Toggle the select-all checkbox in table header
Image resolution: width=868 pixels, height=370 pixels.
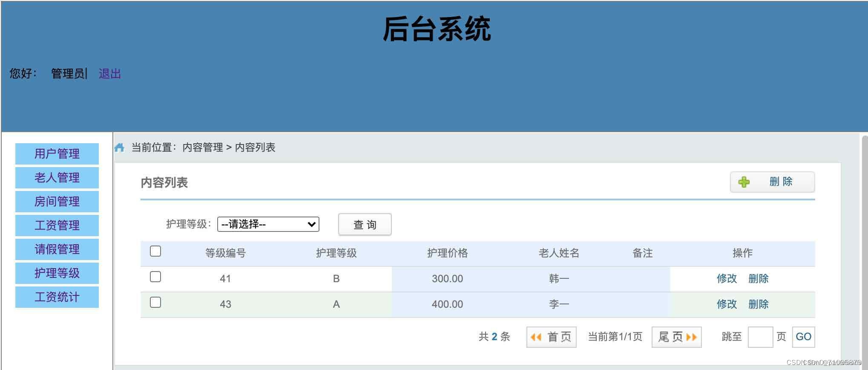[x=155, y=251]
